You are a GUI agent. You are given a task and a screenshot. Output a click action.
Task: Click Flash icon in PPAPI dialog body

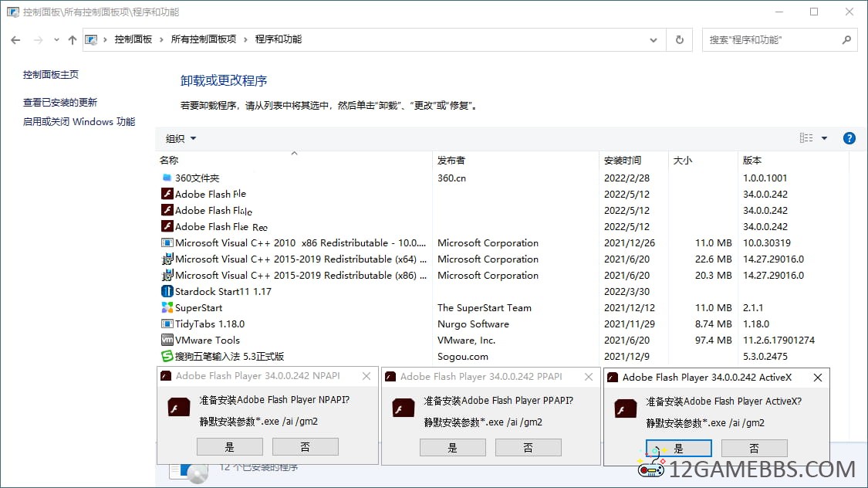[404, 408]
